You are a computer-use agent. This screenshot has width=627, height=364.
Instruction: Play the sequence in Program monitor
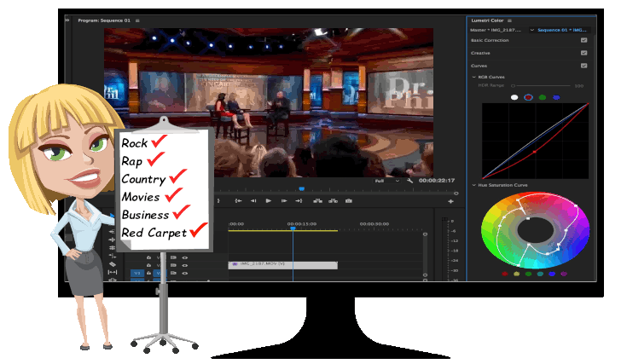[269, 201]
